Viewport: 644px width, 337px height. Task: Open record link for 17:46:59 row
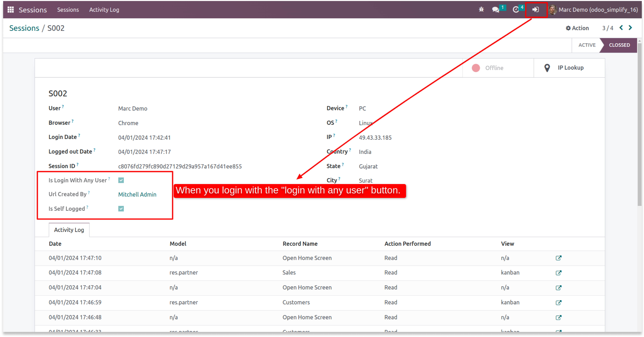pos(558,303)
